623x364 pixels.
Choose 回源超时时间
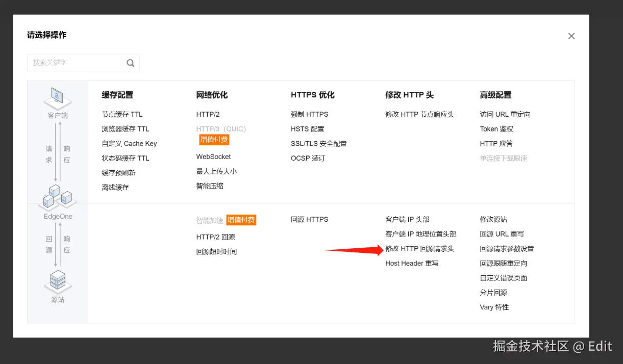[216, 252]
